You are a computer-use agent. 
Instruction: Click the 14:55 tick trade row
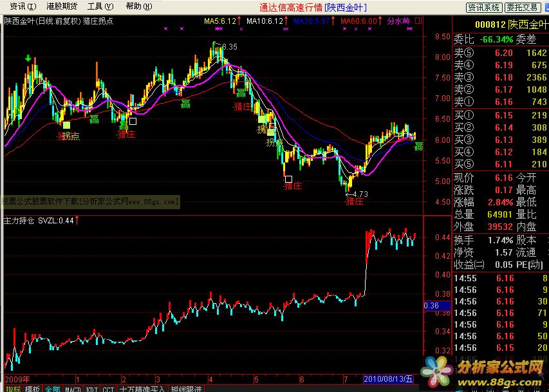pyautogui.click(x=501, y=279)
